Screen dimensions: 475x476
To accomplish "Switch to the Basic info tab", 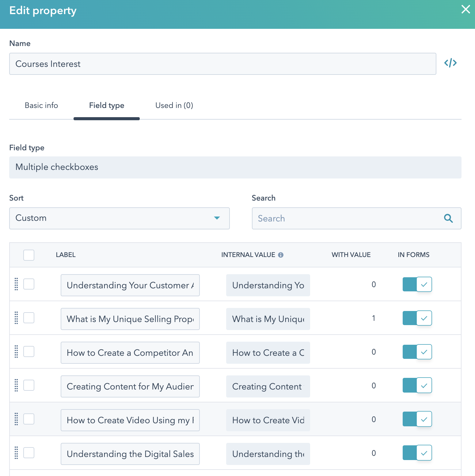I will click(41, 106).
